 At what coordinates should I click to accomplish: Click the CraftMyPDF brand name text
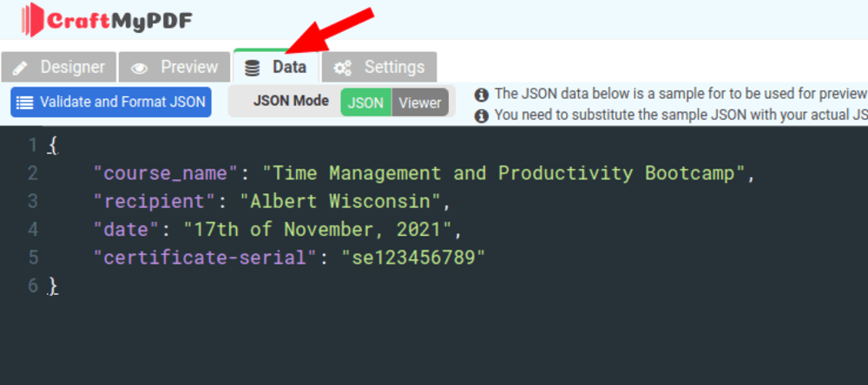click(x=120, y=21)
